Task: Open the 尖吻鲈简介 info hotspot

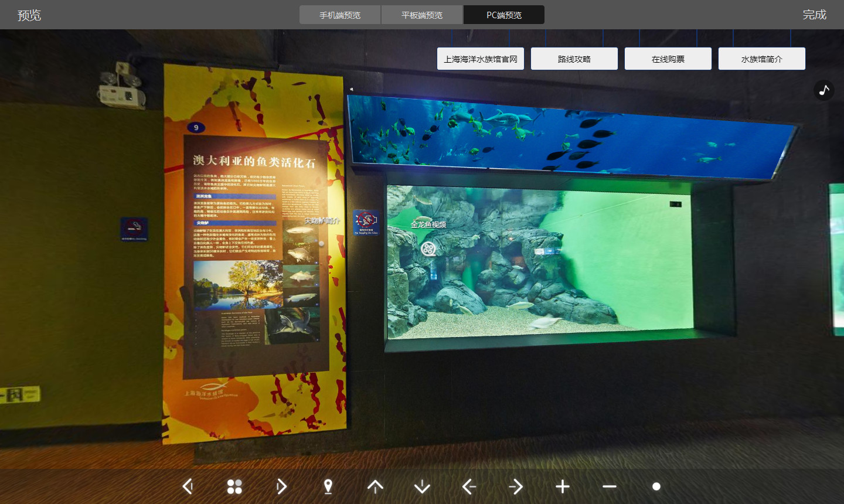Action: [x=321, y=243]
